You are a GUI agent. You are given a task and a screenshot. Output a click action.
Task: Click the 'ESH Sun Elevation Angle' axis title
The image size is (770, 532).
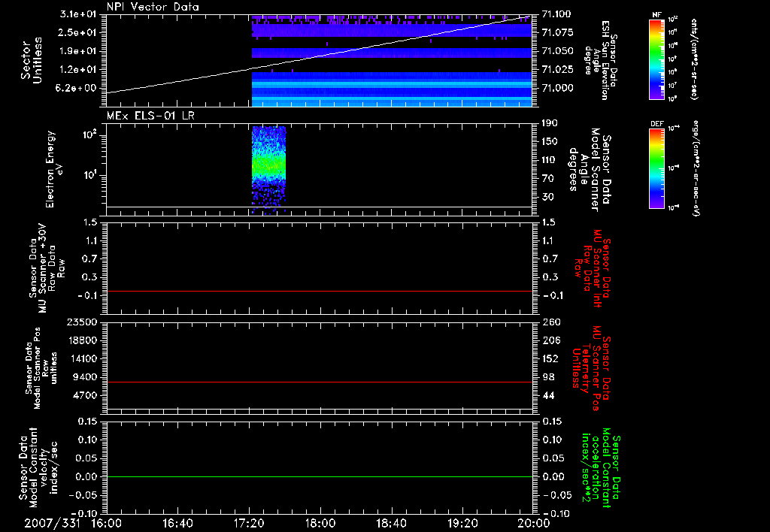click(599, 60)
